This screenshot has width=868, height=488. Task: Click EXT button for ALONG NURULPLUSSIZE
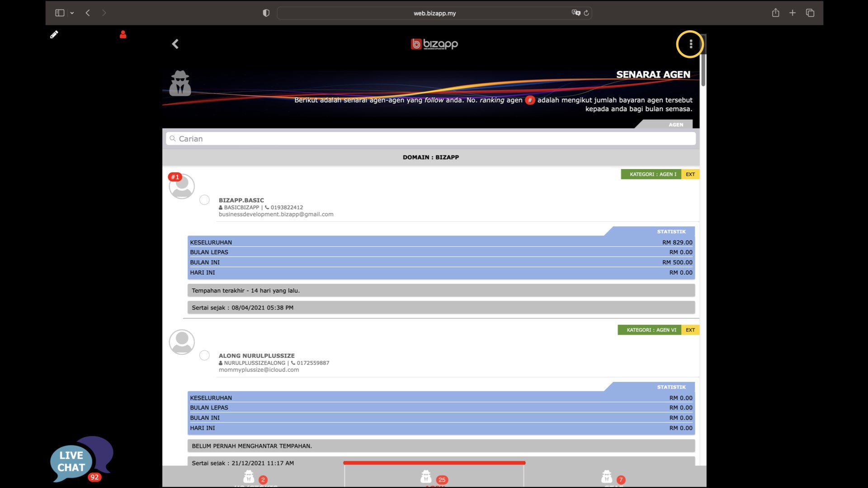click(x=690, y=330)
